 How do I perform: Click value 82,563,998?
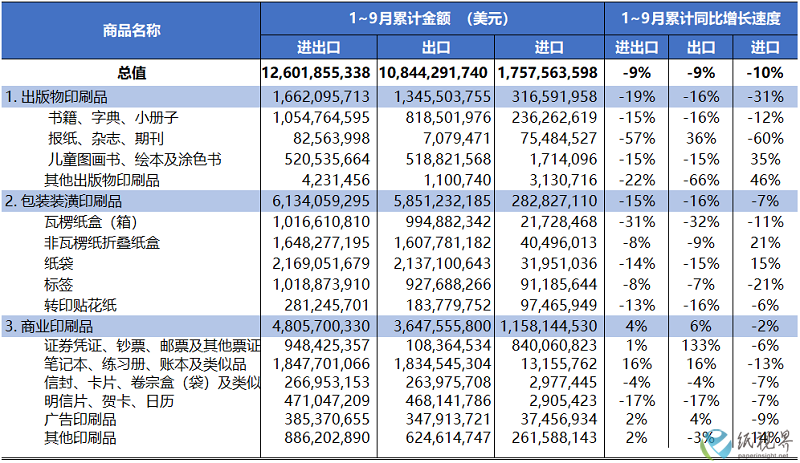[331, 139]
